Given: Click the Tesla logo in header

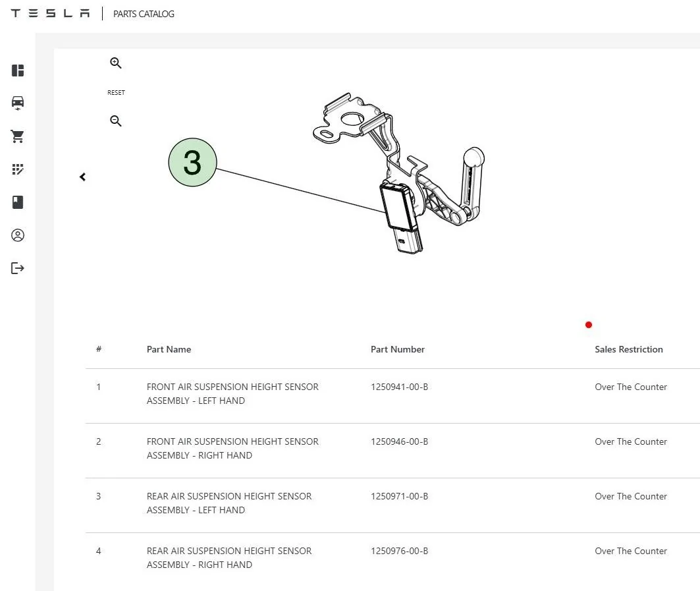Looking at the screenshot, I should pos(50,13).
